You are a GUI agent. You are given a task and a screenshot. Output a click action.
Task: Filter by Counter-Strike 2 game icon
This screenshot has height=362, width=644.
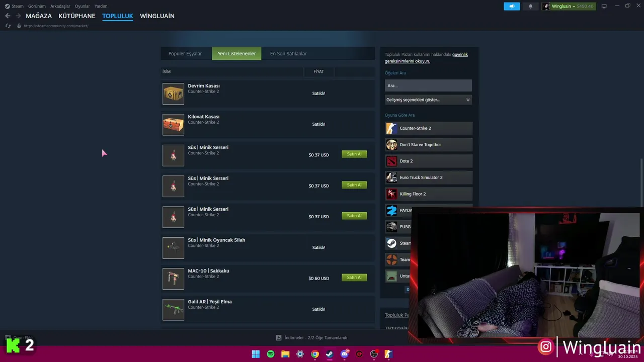click(x=391, y=128)
